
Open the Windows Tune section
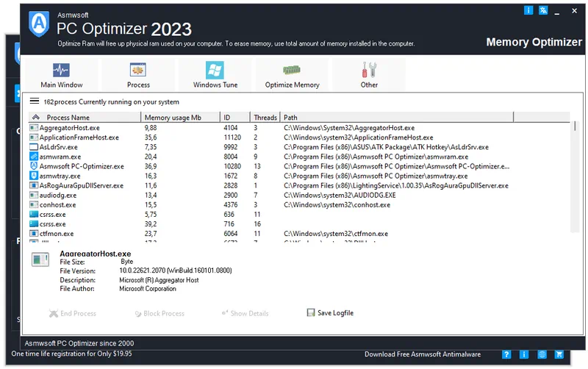tap(215, 75)
